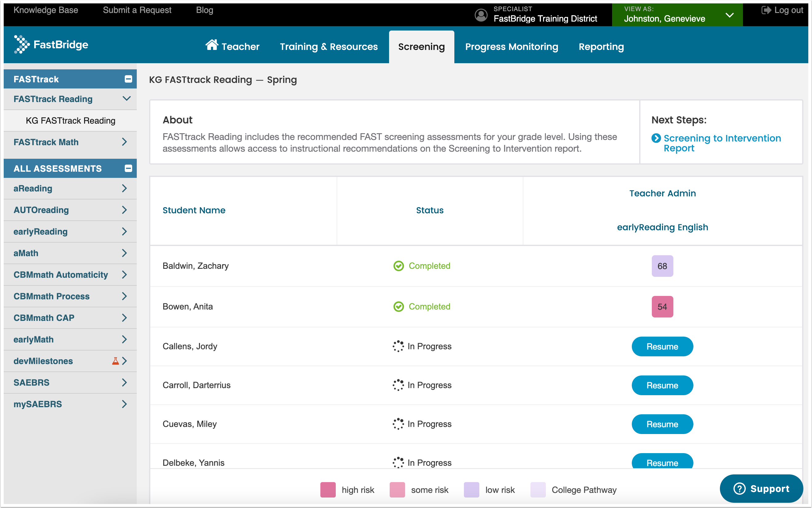The height and width of the screenshot is (508, 812).
Task: Click the some risk legend swatch
Action: [x=397, y=490]
